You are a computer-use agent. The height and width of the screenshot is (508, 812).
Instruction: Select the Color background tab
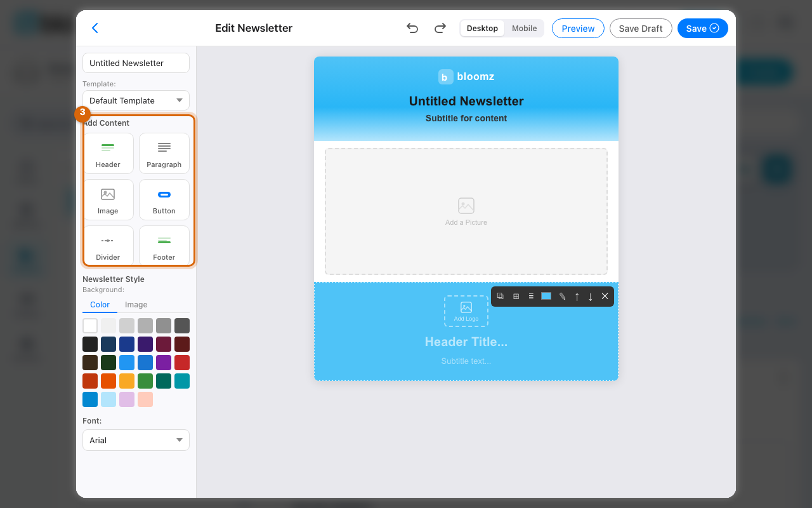[100, 305]
